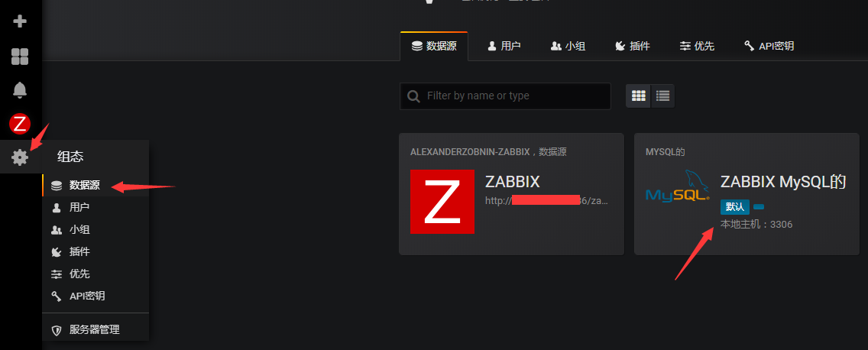Click the search magnifier icon in filter box
Image resolution: width=868 pixels, height=350 pixels.
tap(413, 96)
